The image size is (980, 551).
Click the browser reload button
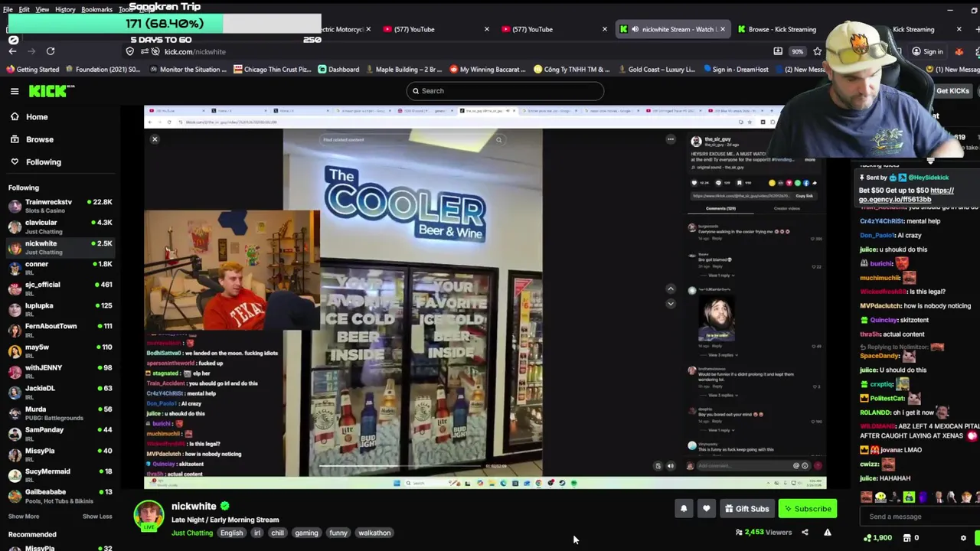pos(51,51)
